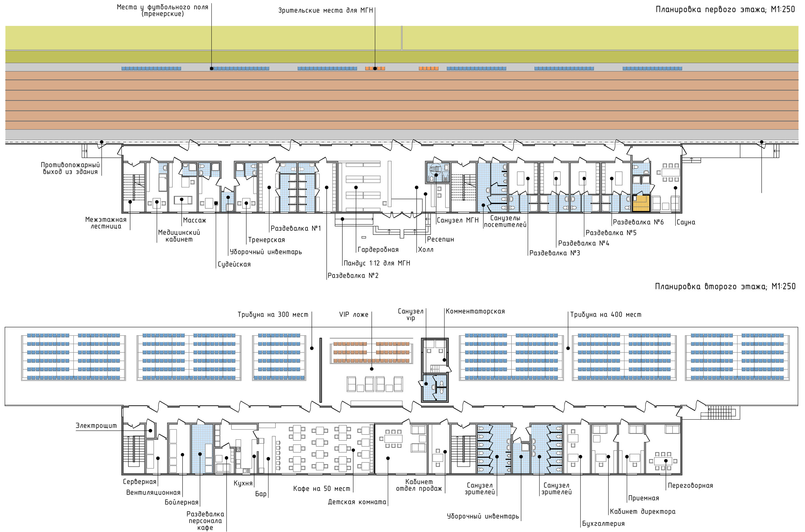The height and width of the screenshot is (532, 805).
Task: Click the 'Тренерская' label
Action: click(266, 240)
